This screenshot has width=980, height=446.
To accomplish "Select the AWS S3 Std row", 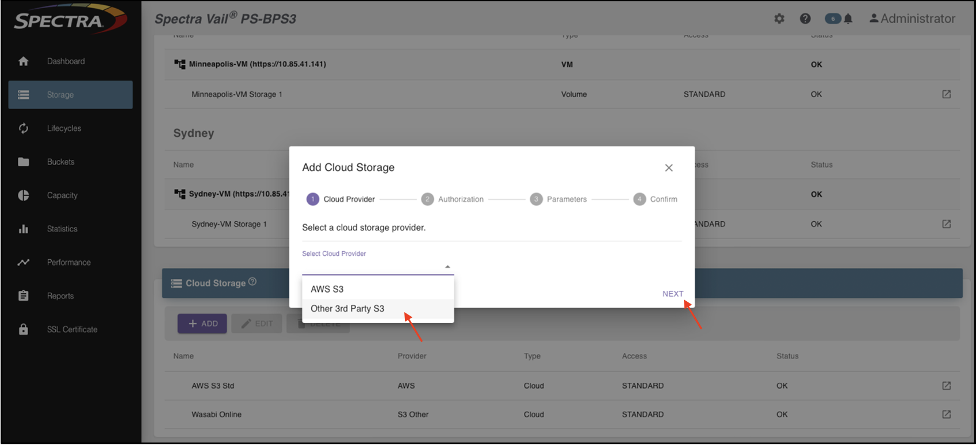I will point(562,386).
